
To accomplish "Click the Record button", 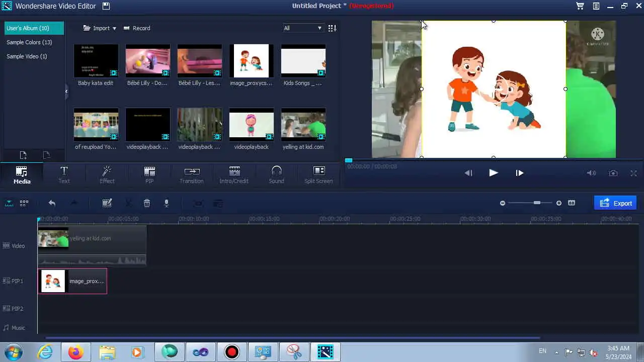I will 137,28.
